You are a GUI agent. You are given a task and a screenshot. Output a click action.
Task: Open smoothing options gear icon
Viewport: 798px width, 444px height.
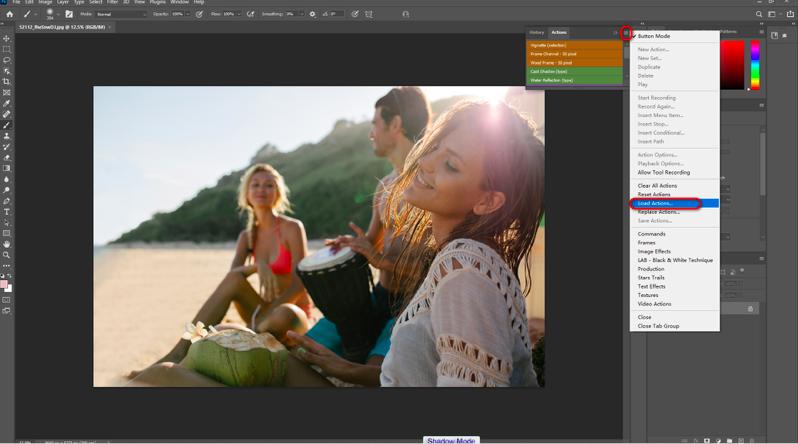coord(312,14)
